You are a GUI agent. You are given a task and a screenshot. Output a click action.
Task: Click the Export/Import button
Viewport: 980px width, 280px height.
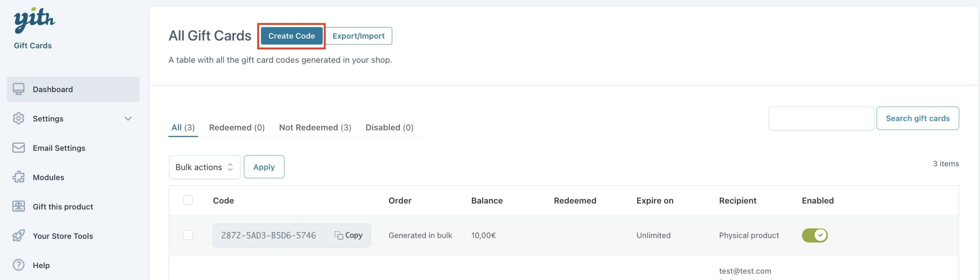[x=359, y=36]
